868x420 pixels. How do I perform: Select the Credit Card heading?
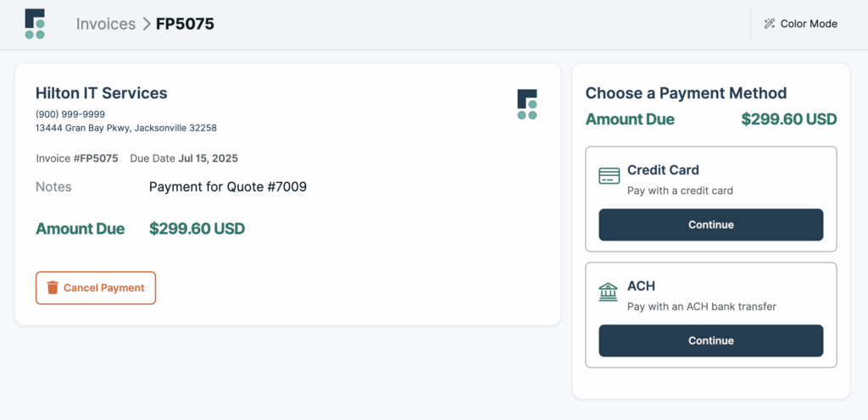click(663, 169)
